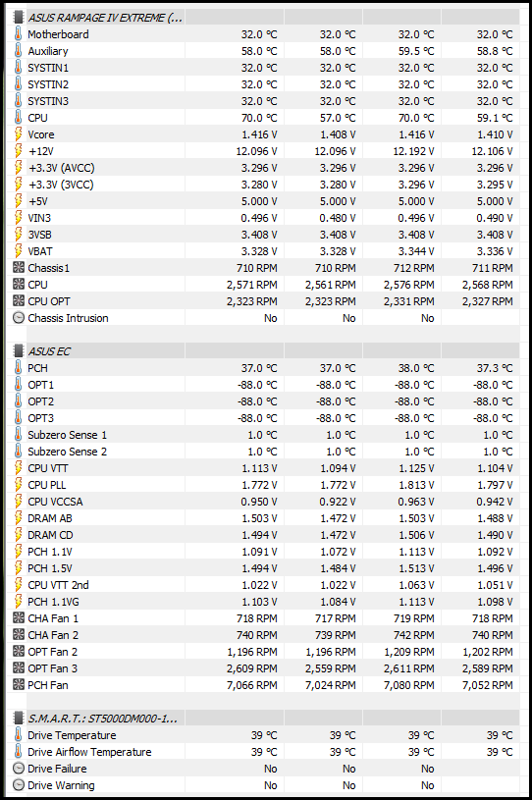532x800 pixels.
Task: Select the SYSTIN3 sensor row label
Action: point(48,101)
